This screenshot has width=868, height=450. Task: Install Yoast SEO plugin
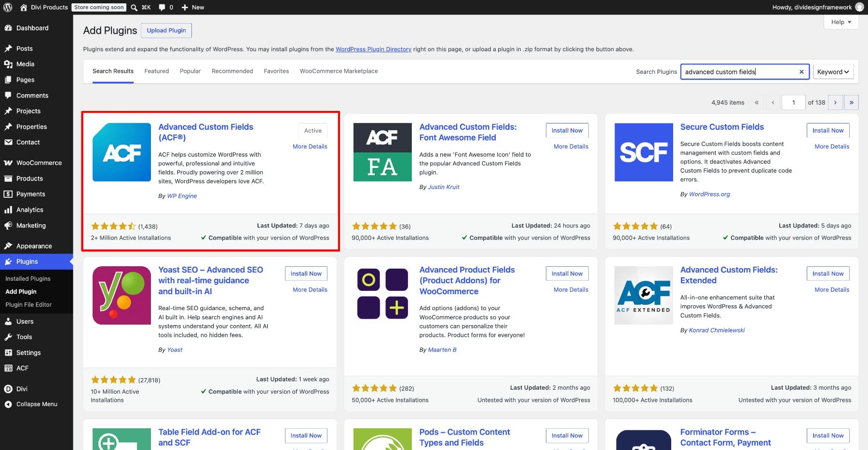(x=306, y=273)
